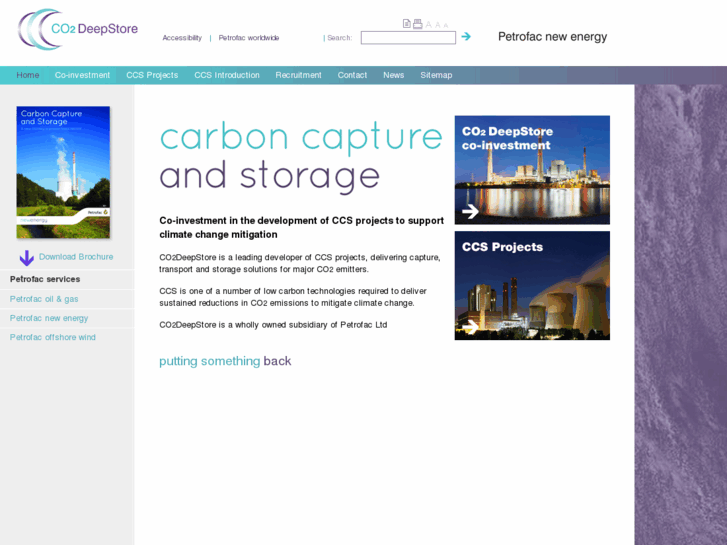Viewport: 727px width, 545px height.
Task: Click the white arrow on CCS Projects banner
Action: pos(470,327)
